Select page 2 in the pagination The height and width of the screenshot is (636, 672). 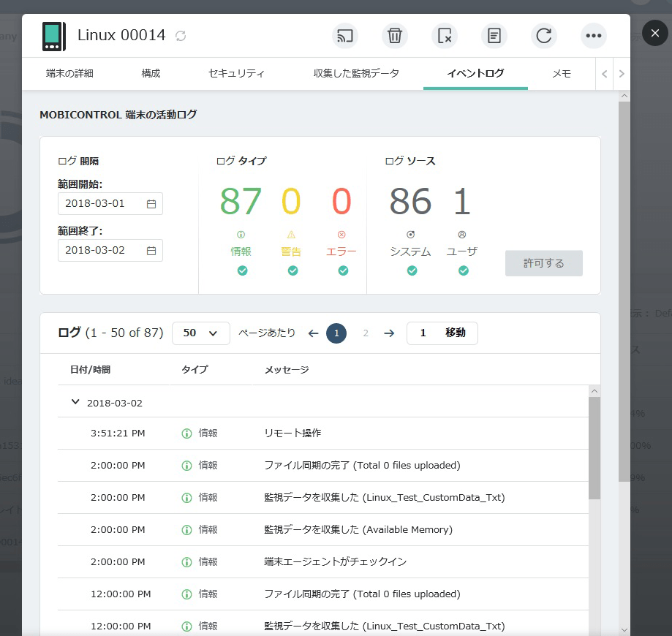pyautogui.click(x=365, y=333)
